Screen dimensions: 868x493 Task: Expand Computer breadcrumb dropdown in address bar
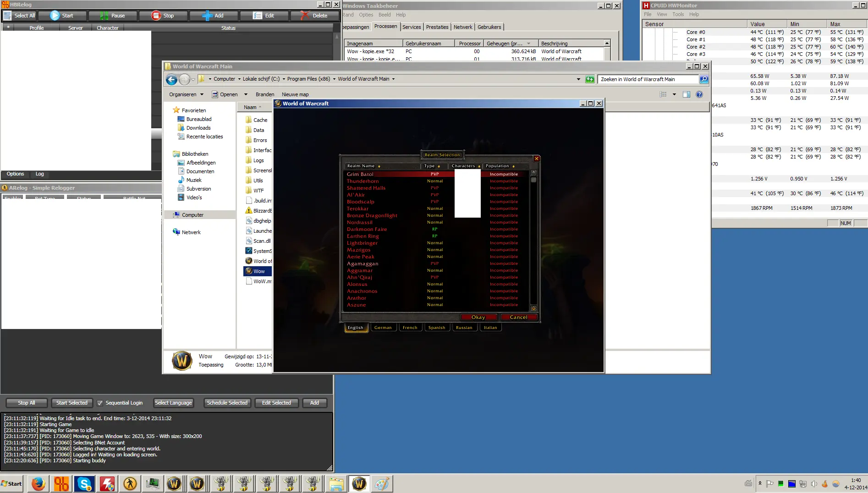239,79
